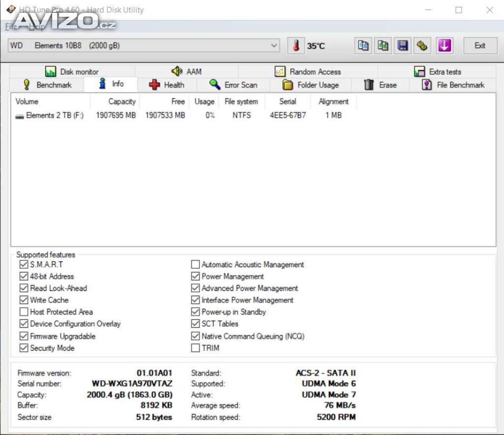Screen dimensions: 504x435
Task: Go to the Error Scan tab
Action: [233, 85]
